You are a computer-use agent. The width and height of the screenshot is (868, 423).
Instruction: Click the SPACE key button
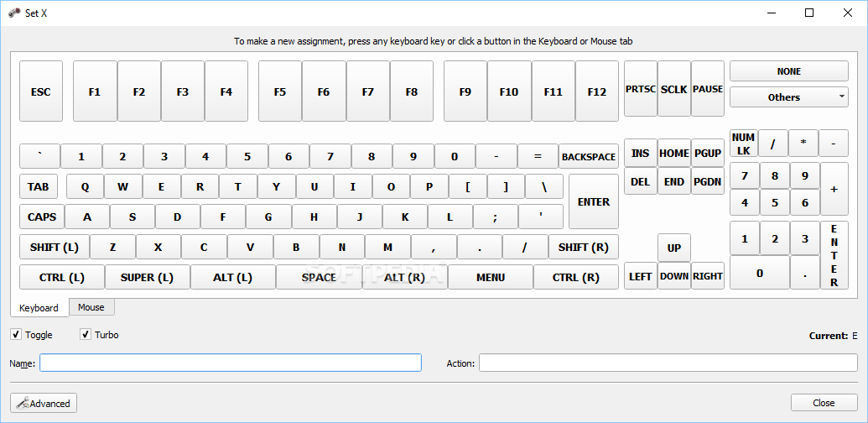click(x=319, y=278)
